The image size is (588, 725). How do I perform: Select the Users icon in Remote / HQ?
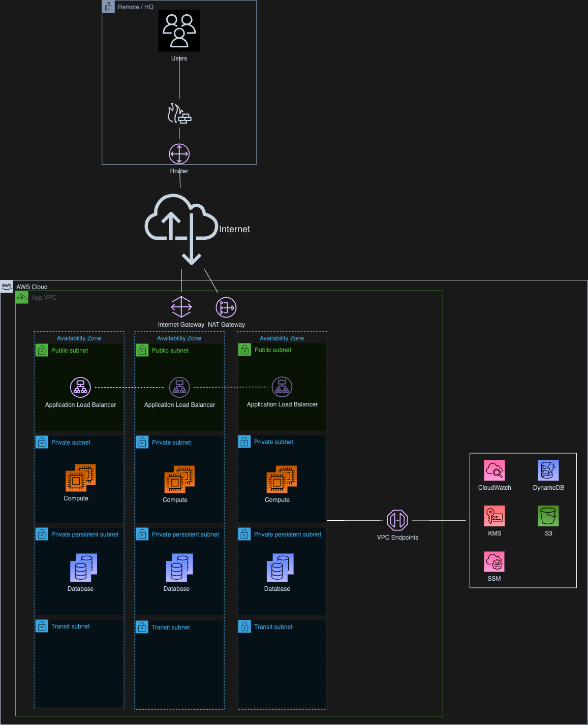179,30
